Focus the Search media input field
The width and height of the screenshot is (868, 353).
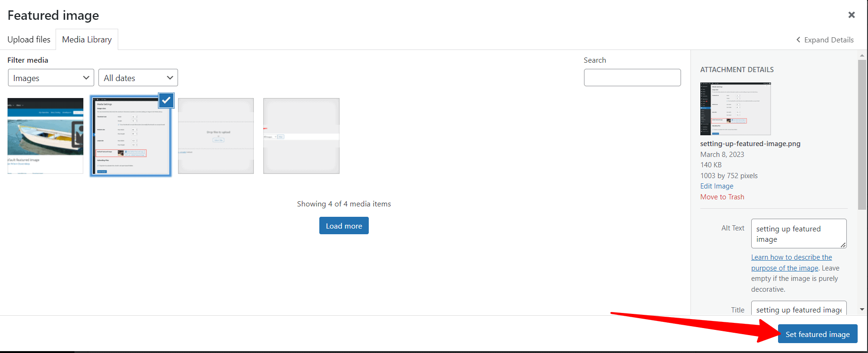click(632, 78)
